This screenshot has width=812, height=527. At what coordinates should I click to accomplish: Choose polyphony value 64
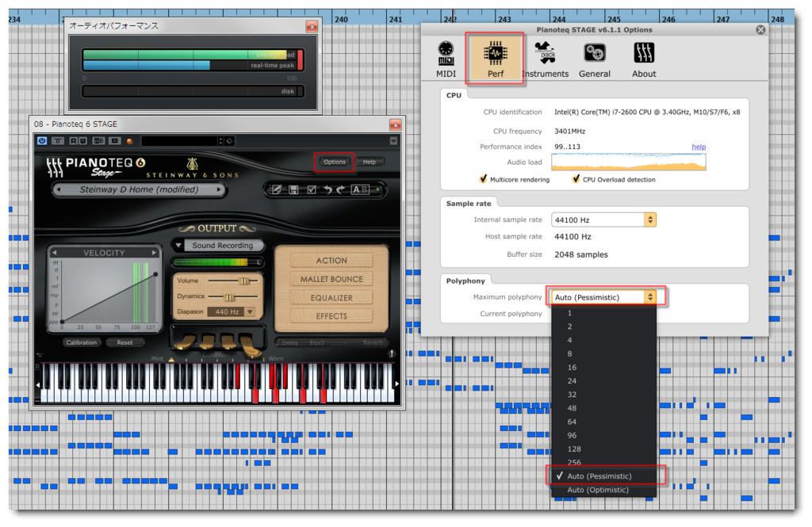pyautogui.click(x=603, y=422)
